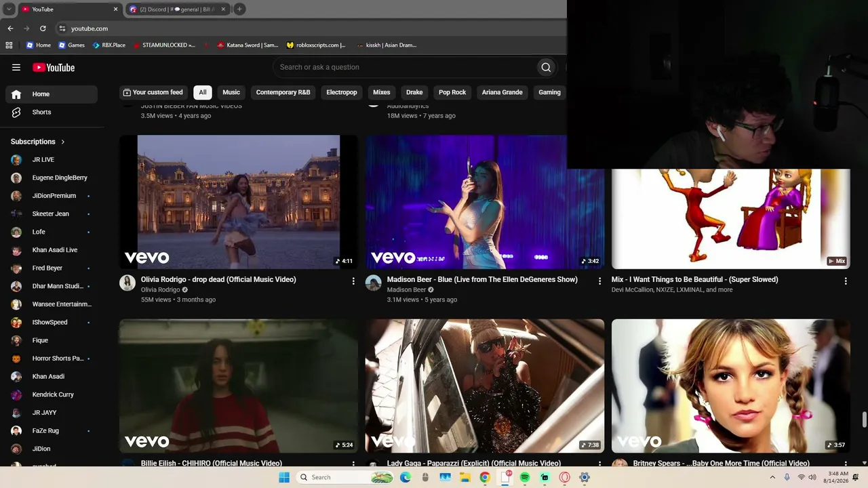Go back in the browser
The height and width of the screenshot is (488, 868).
click(10, 28)
